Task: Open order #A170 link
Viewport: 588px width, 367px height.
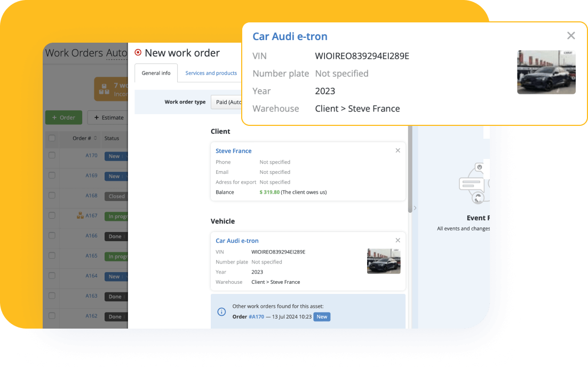Action: 257,317
